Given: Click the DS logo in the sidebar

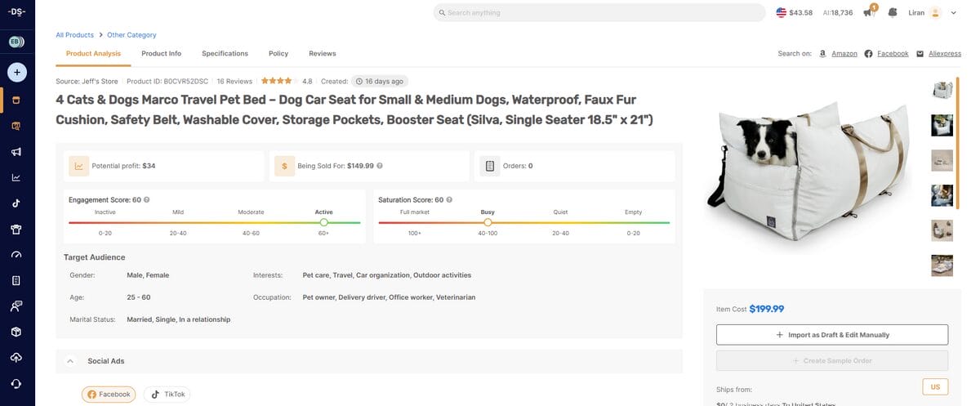Looking at the screenshot, I should [x=16, y=12].
